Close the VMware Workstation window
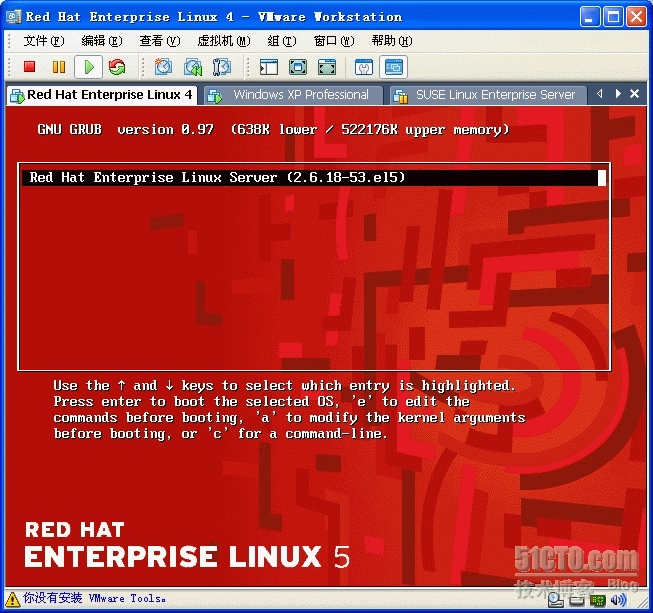Viewport: 653px width, 613px height. (x=636, y=17)
